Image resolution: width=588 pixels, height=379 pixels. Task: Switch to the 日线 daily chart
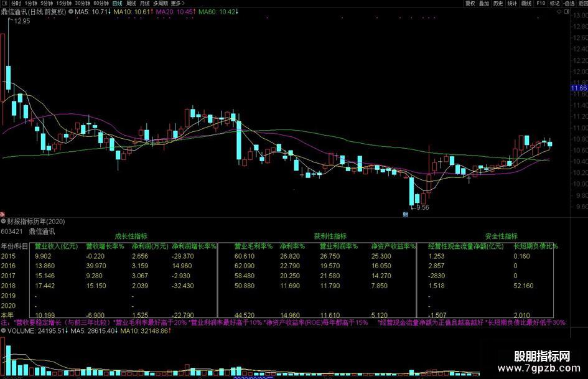point(118,3)
